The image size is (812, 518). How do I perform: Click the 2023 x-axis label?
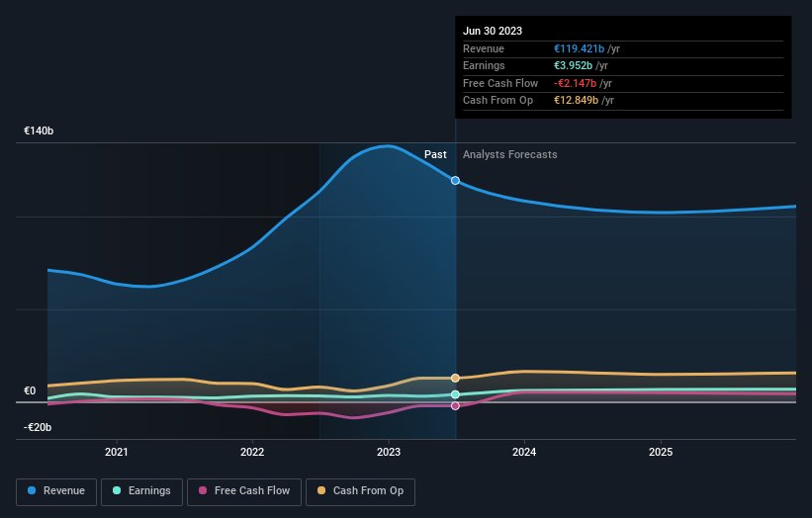pos(389,453)
